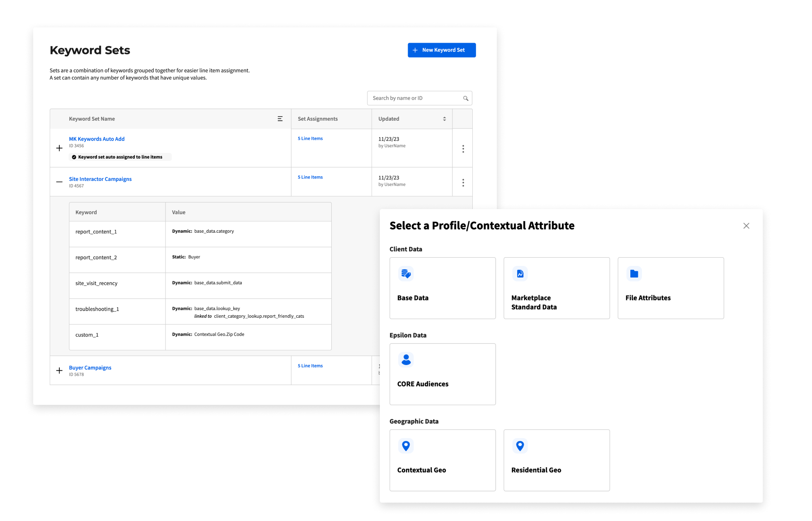812x521 pixels.
Task: Click the Marketplace Standard Data chart icon
Action: pyautogui.click(x=520, y=274)
